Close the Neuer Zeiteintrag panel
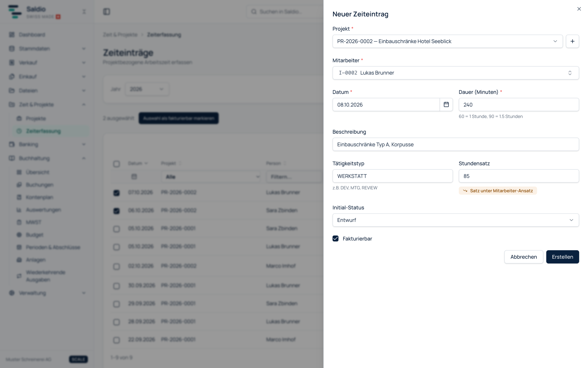Image resolution: width=588 pixels, height=368 pixels. [x=579, y=9]
